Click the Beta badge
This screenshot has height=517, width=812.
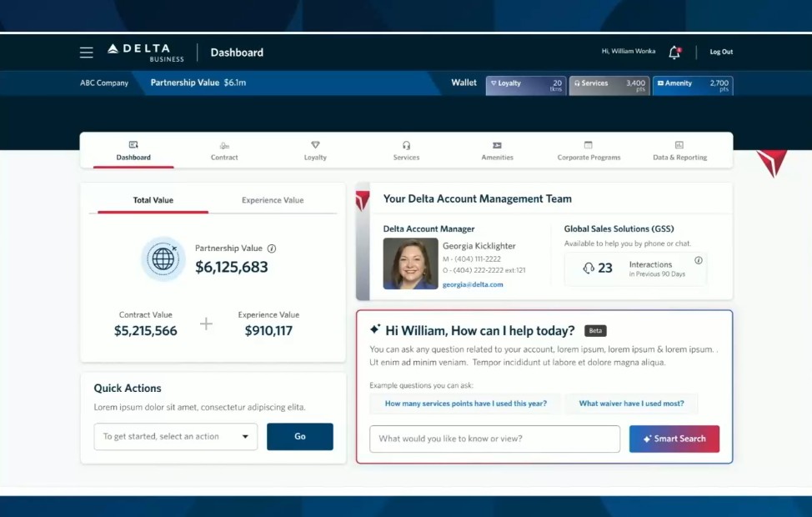click(x=595, y=330)
